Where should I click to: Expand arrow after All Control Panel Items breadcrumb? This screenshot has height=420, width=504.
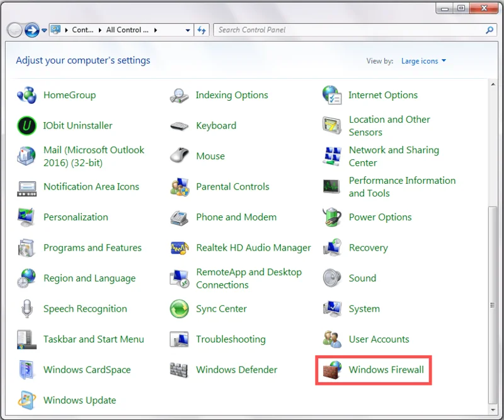coord(156,30)
